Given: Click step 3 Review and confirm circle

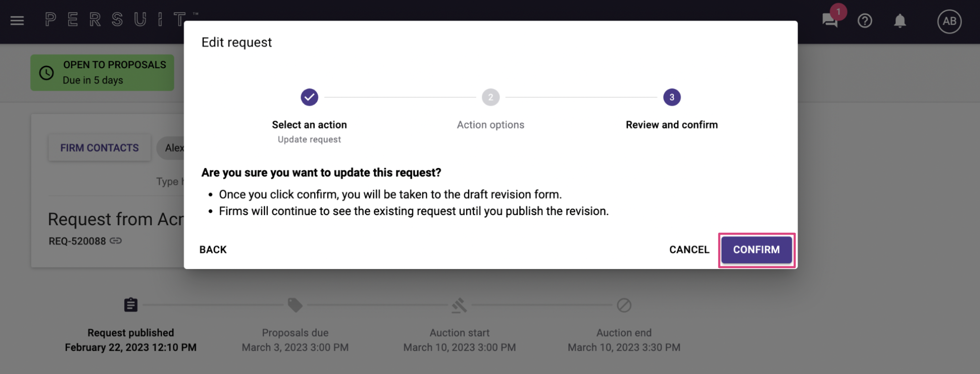Looking at the screenshot, I should click(672, 97).
